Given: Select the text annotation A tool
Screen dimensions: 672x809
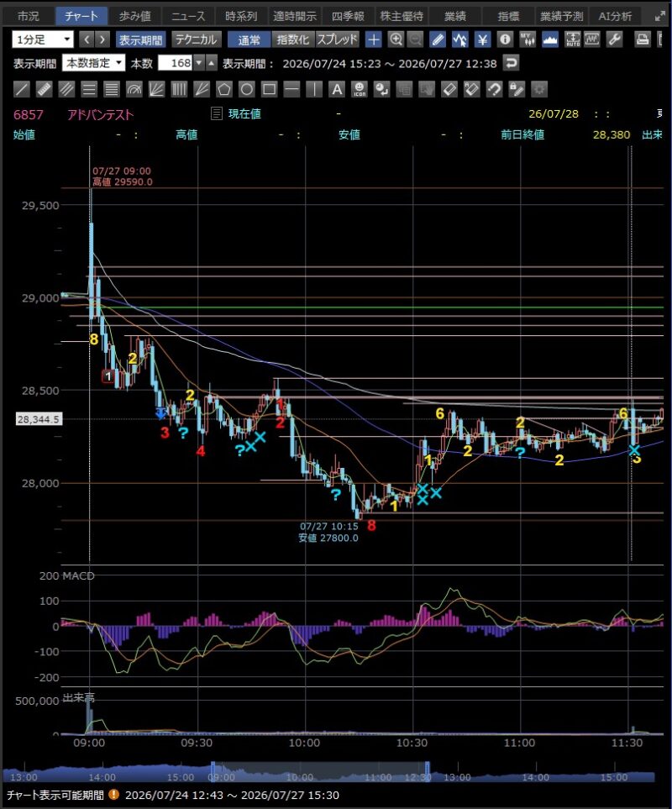Looking at the screenshot, I should click(337, 89).
